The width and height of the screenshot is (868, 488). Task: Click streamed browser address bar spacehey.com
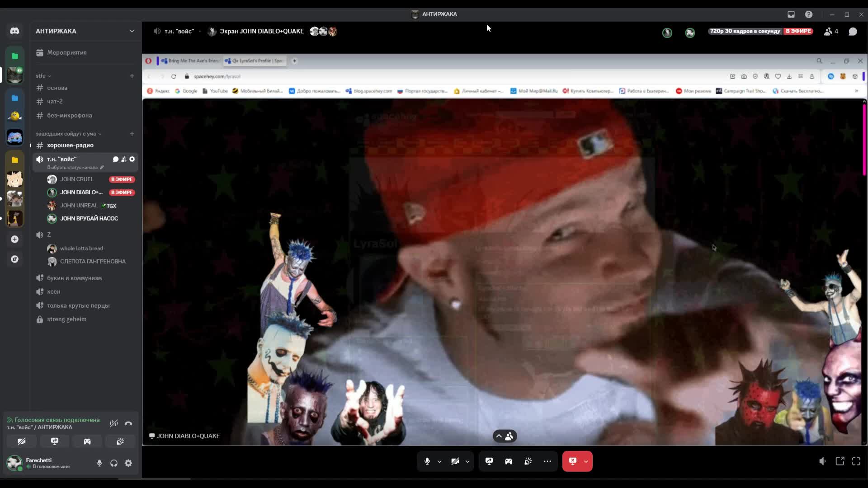click(x=217, y=76)
